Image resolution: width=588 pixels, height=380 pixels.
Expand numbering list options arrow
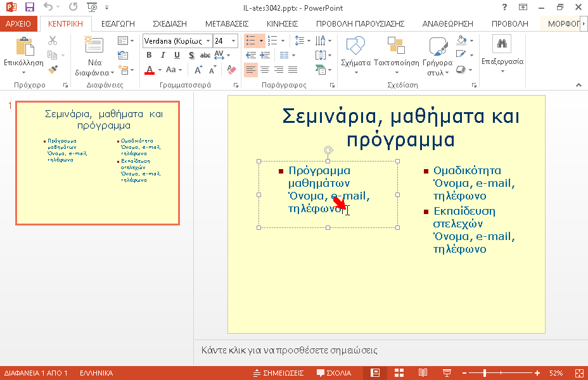point(283,41)
